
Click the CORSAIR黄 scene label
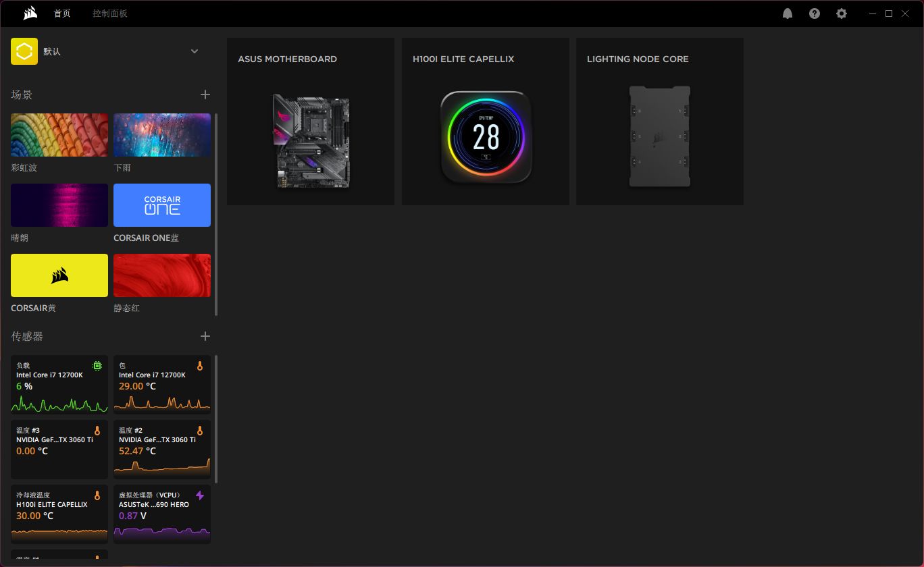(33, 308)
